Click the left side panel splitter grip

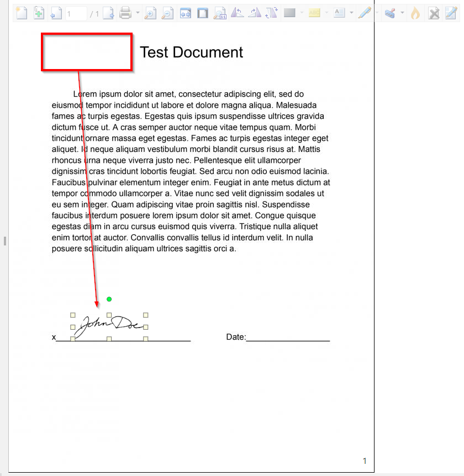(x=5, y=241)
